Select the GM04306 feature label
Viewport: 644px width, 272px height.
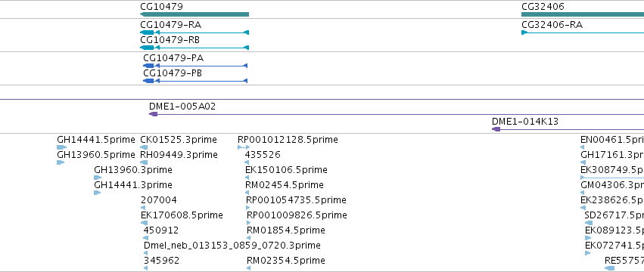(612, 185)
